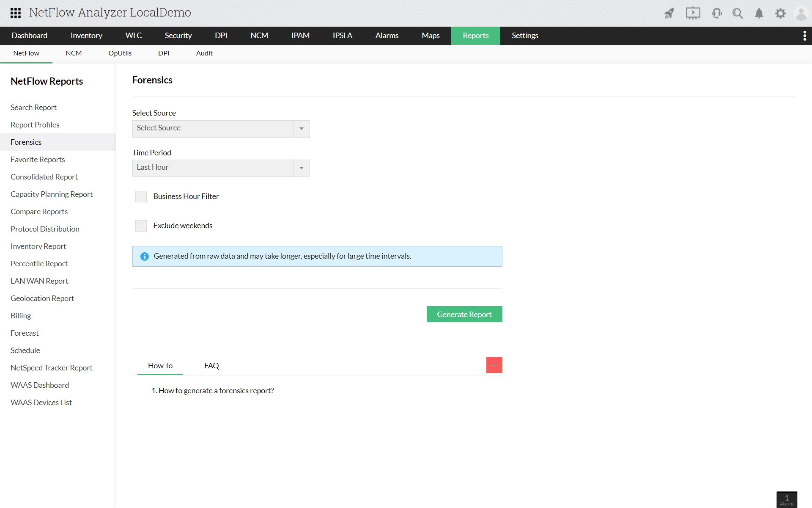
Task: Check the Exclude weekends checkbox
Action: pyautogui.click(x=141, y=226)
